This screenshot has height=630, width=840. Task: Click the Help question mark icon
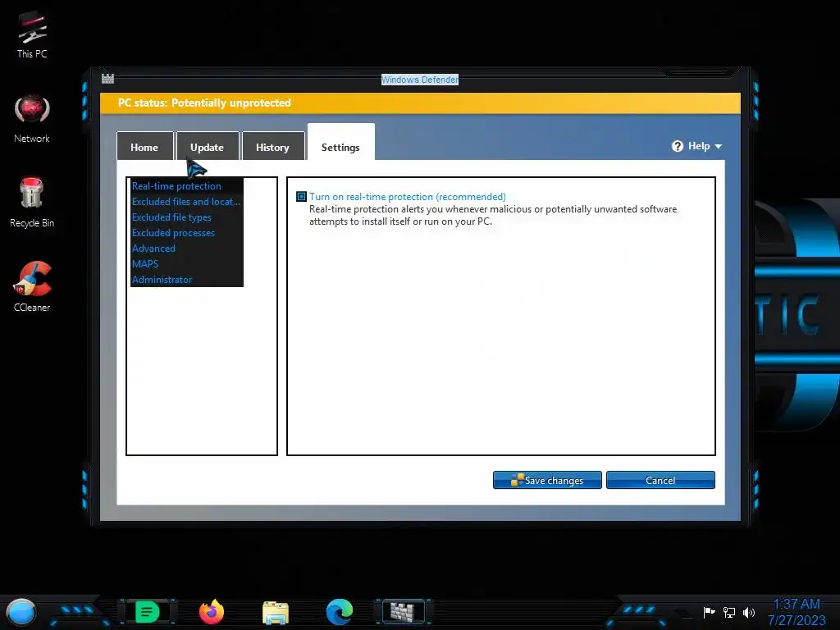click(678, 146)
